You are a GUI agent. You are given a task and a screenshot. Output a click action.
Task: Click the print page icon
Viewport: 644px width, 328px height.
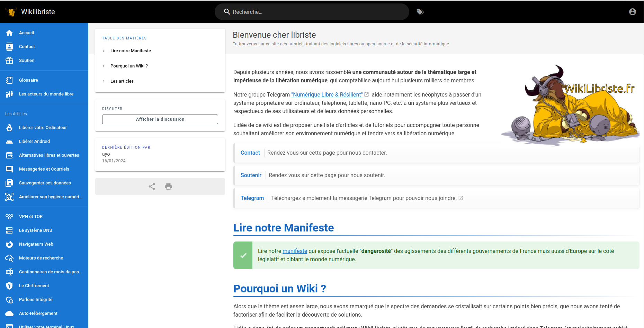tap(168, 186)
